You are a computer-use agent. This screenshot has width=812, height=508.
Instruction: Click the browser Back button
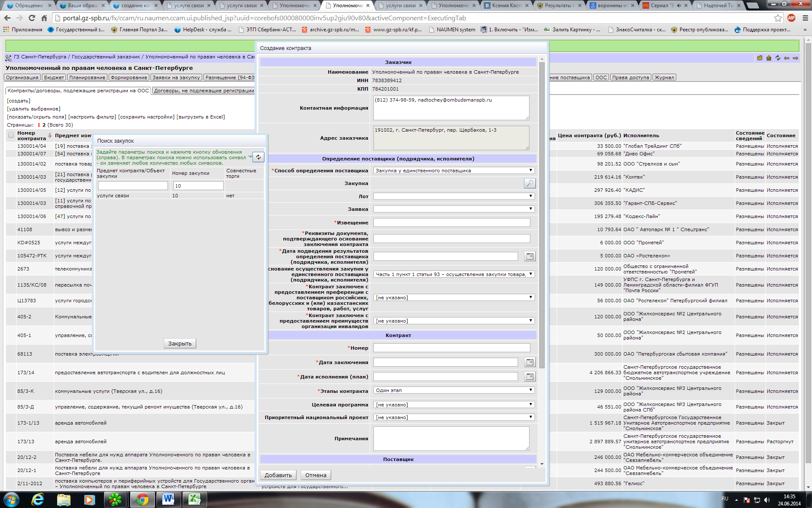[7, 18]
